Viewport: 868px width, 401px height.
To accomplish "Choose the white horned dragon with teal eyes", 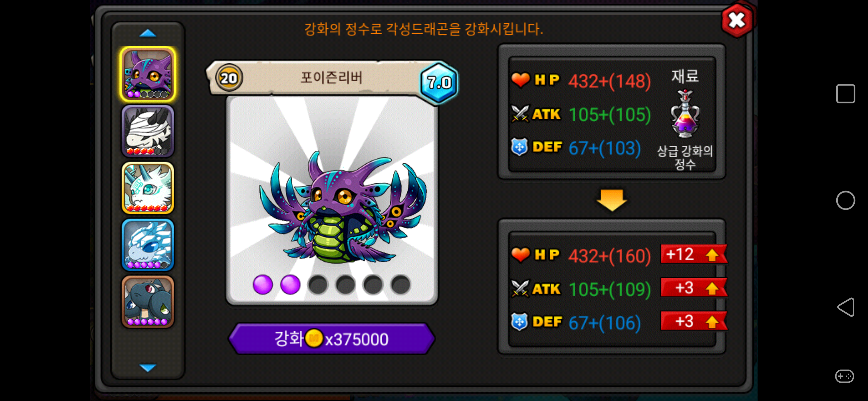I will point(147,188).
